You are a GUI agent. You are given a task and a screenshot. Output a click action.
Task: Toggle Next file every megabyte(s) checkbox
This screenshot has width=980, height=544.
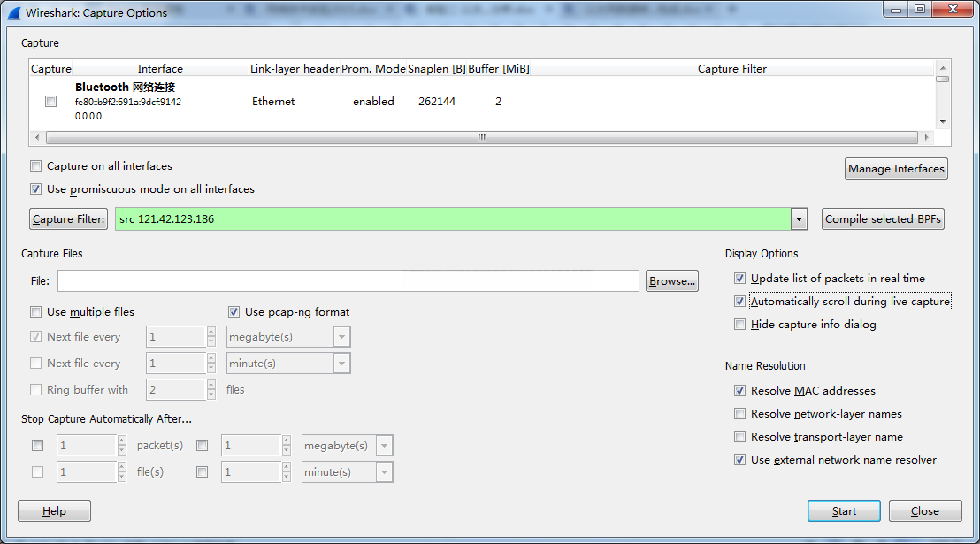click(35, 336)
